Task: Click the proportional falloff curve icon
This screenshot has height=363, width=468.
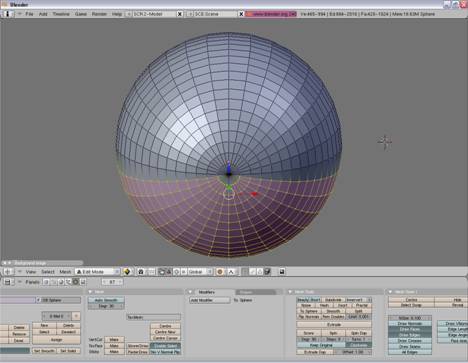Action: pyautogui.click(x=231, y=272)
